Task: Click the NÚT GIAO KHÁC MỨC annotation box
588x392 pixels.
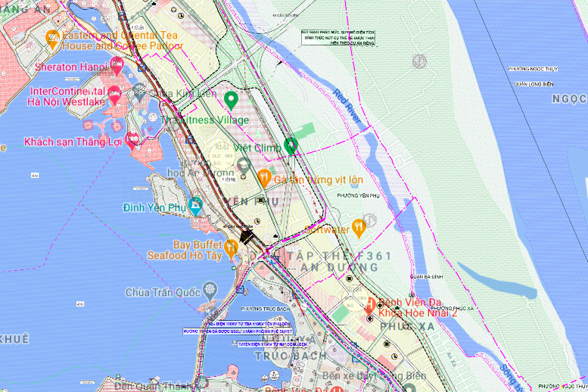Action: coord(338,38)
